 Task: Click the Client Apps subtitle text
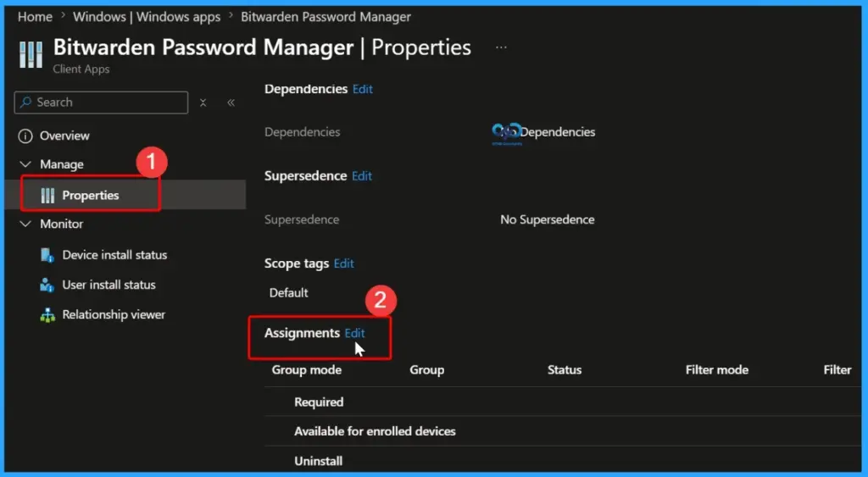81,69
